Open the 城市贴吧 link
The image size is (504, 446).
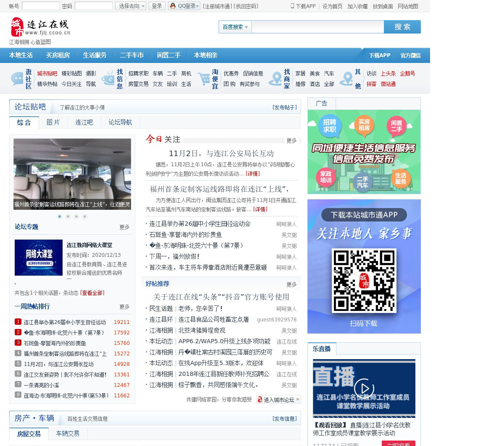[47, 73]
